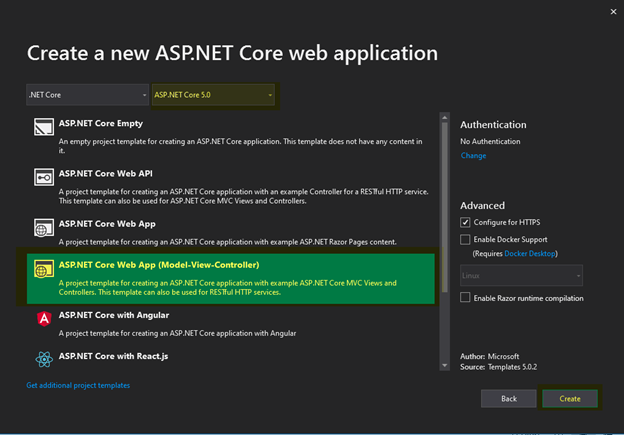
Task: Enable Razor runtime compilation checkbox
Action: 466,298
